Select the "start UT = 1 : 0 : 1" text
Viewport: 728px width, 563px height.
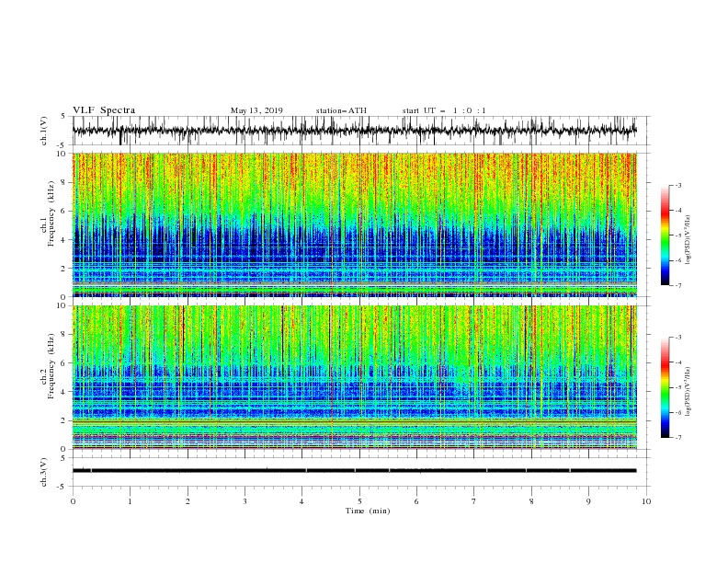point(443,110)
